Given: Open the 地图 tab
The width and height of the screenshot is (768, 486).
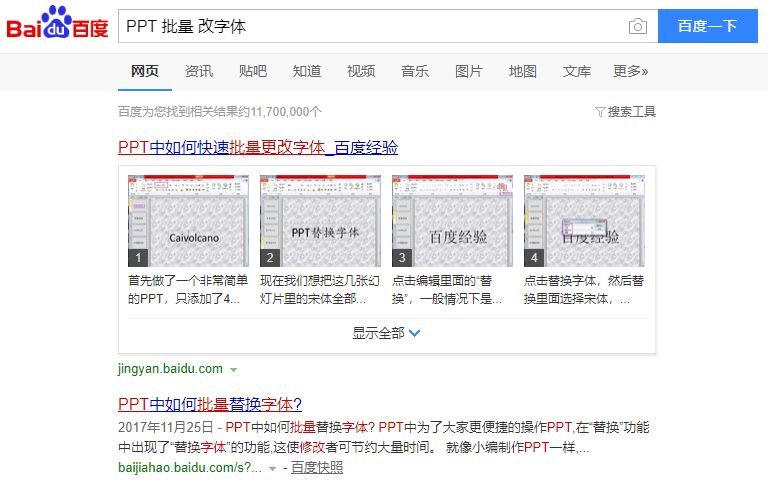Looking at the screenshot, I should [x=523, y=72].
